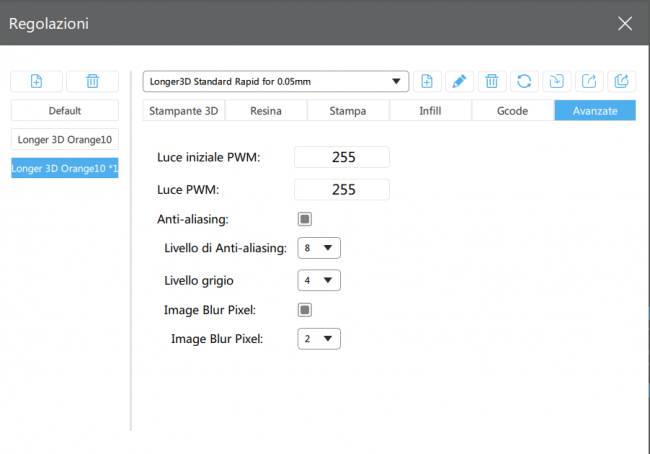The width and height of the screenshot is (650, 454).
Task: Select the unselected Longer 3D Orange10 printer
Action: tap(64, 139)
